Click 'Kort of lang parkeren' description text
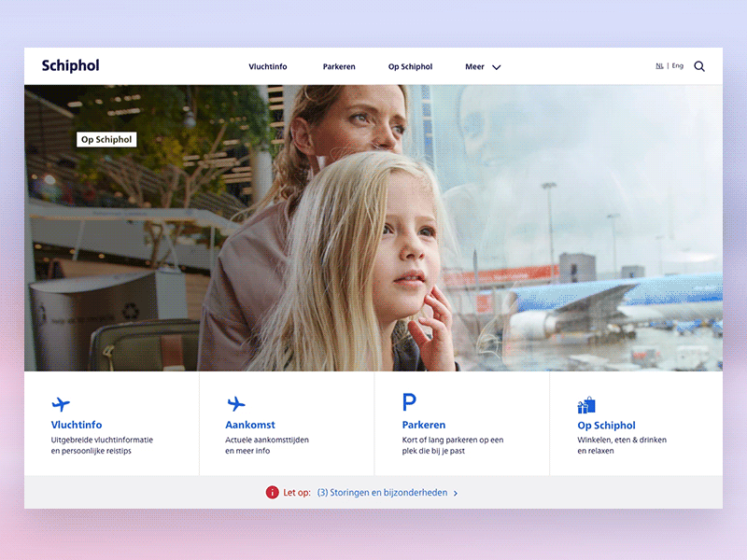Viewport: 747px width, 560px height. click(x=453, y=445)
